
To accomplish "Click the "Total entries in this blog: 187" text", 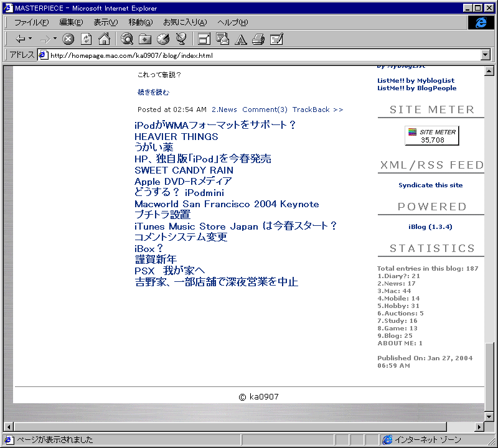I will [x=428, y=268].
